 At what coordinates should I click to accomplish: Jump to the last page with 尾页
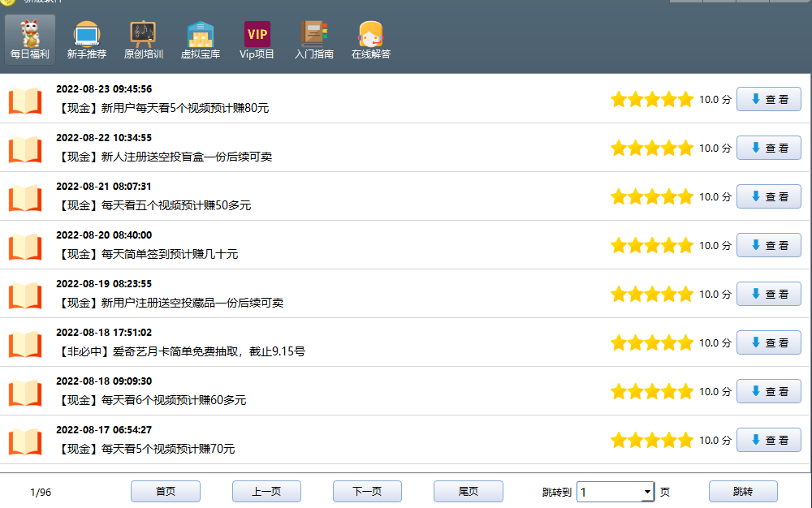[468, 492]
